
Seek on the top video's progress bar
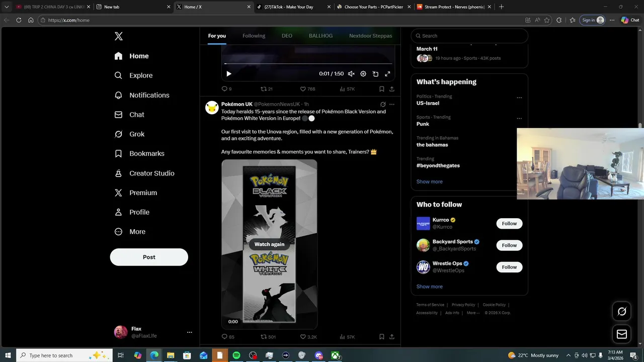point(308,64)
